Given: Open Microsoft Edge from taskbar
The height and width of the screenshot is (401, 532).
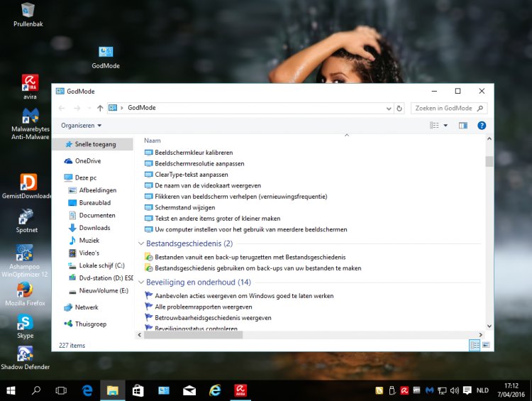Looking at the screenshot, I should (88, 390).
